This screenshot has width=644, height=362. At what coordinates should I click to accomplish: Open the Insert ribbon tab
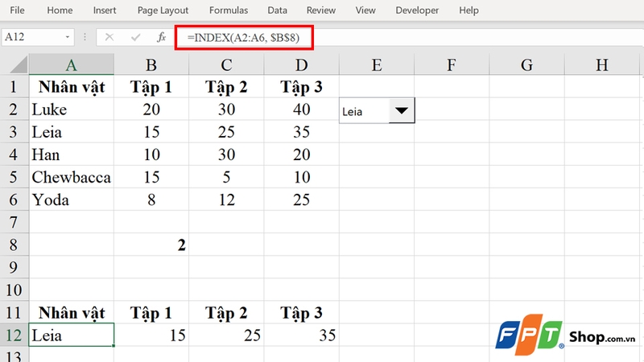pos(105,10)
